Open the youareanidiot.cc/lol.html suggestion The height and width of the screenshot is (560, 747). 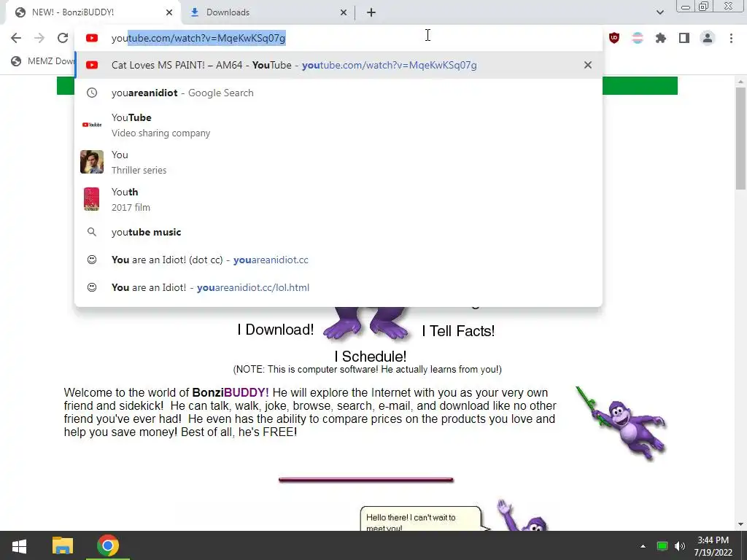338,287
